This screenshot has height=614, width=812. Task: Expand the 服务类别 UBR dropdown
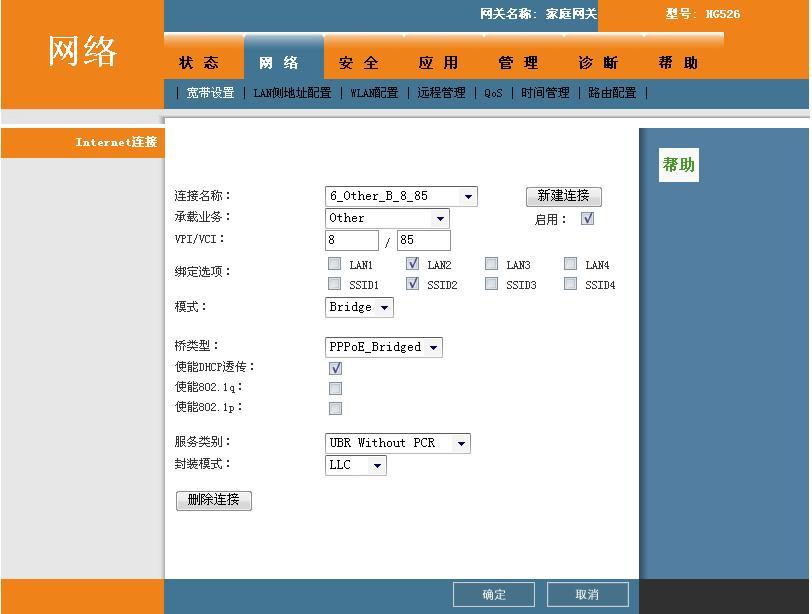click(397, 443)
